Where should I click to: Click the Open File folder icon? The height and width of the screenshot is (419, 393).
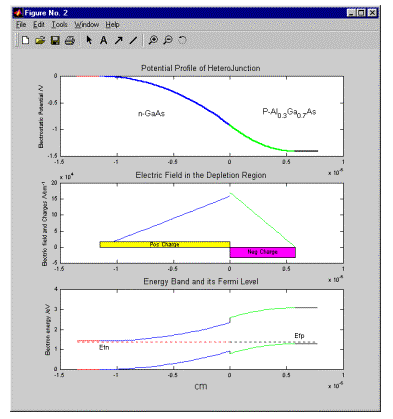coord(40,40)
